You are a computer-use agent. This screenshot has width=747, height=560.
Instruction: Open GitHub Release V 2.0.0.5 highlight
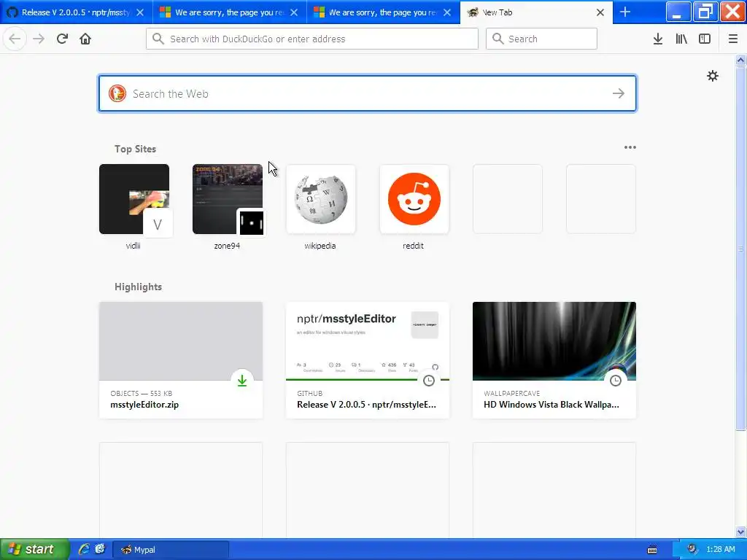point(368,360)
